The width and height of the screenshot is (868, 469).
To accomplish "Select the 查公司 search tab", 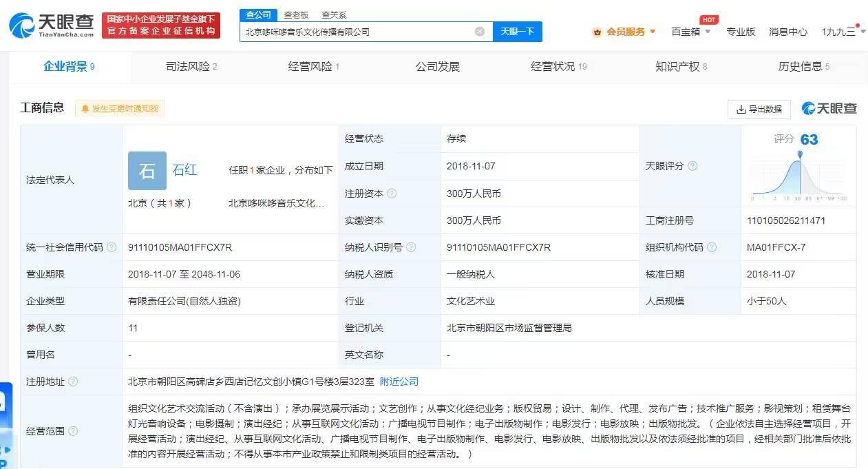I will (x=259, y=15).
